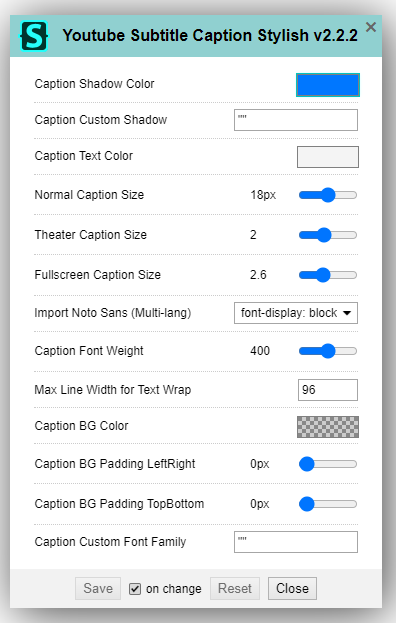Viewport: 396px width, 623px height.
Task: Click the Caption Custom Font Family field
Action: 296,542
